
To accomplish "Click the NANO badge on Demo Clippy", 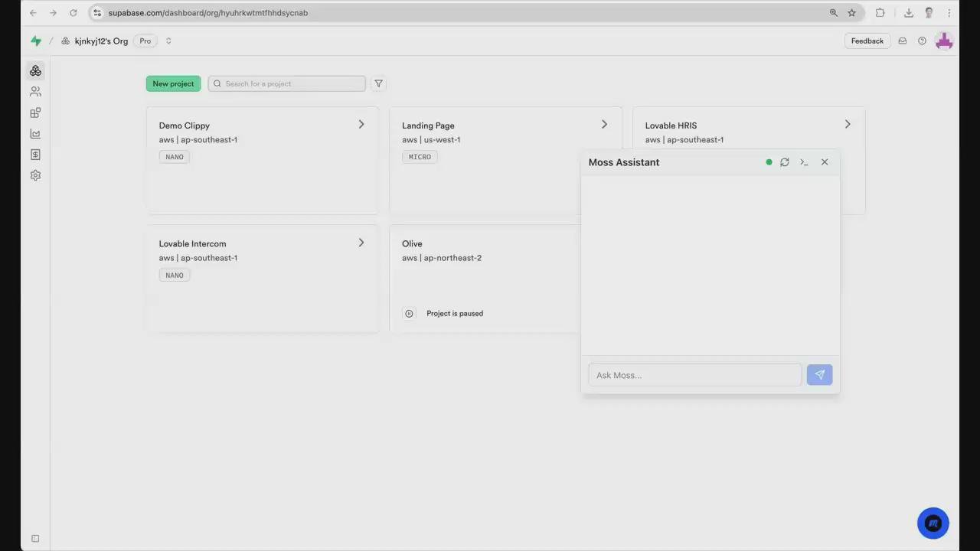I will click(175, 157).
